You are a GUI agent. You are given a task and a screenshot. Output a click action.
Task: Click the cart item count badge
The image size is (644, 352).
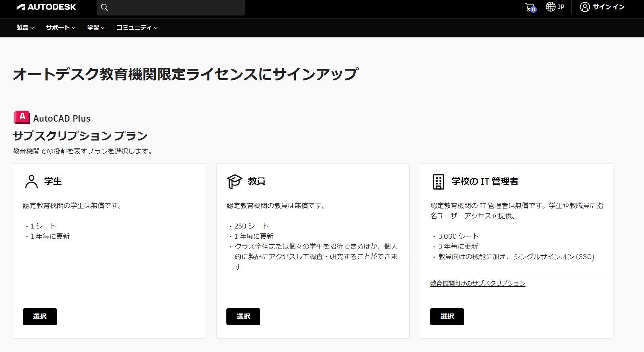point(533,10)
